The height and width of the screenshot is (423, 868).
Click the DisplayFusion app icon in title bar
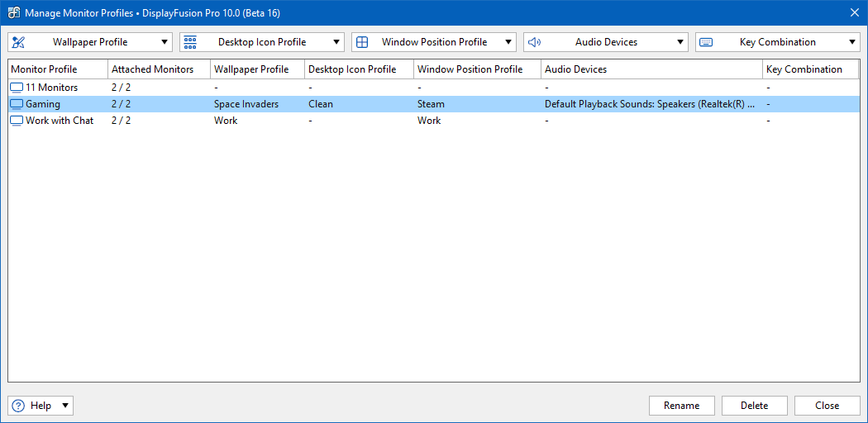[x=14, y=12]
